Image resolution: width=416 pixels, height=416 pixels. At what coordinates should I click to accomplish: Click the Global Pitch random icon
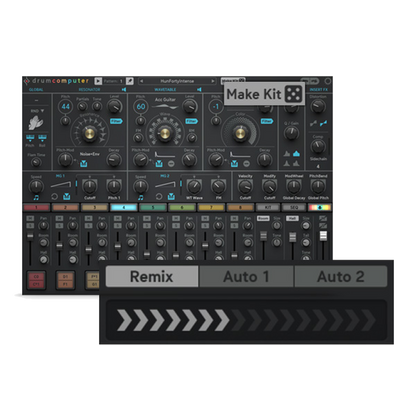pyautogui.click(x=30, y=138)
